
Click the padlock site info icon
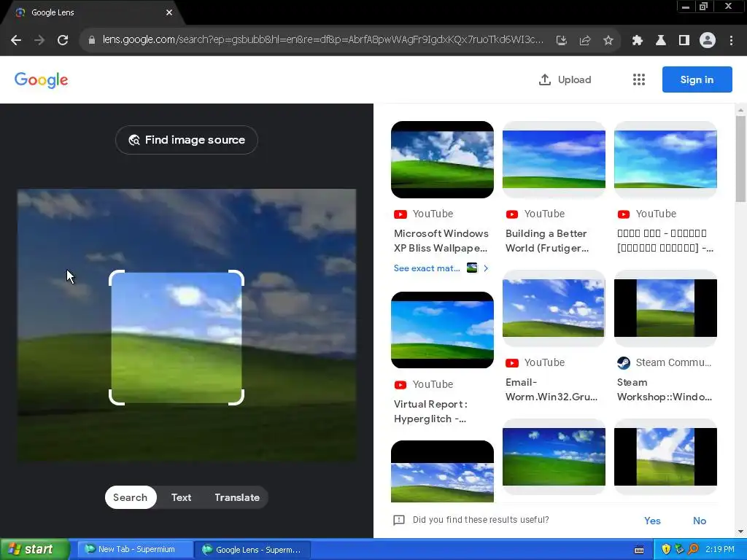coord(92,40)
